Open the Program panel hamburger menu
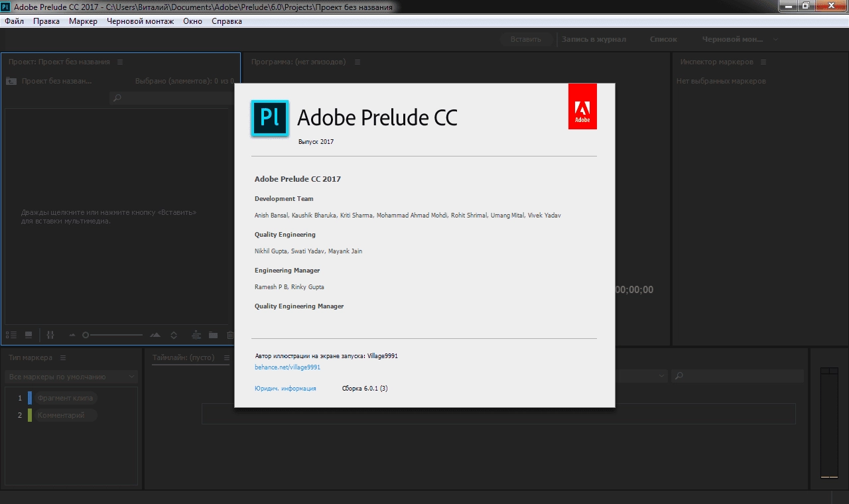This screenshot has height=504, width=849. 358,62
